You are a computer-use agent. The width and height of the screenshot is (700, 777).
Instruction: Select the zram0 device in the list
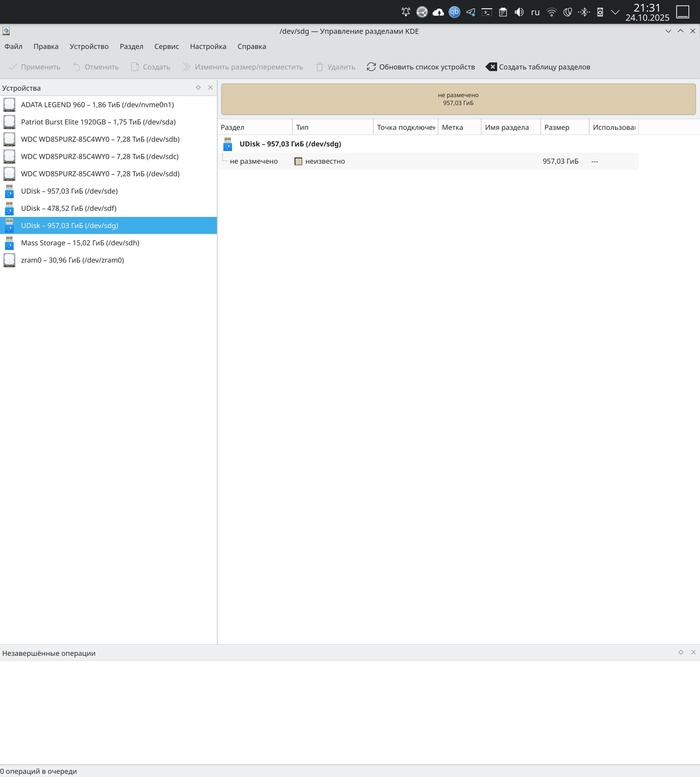point(72,260)
